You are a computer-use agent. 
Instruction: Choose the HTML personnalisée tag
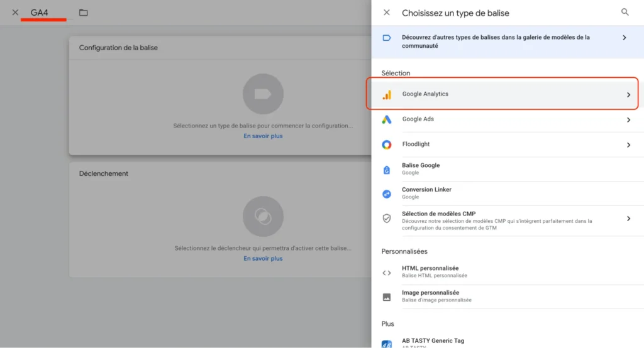pos(508,271)
